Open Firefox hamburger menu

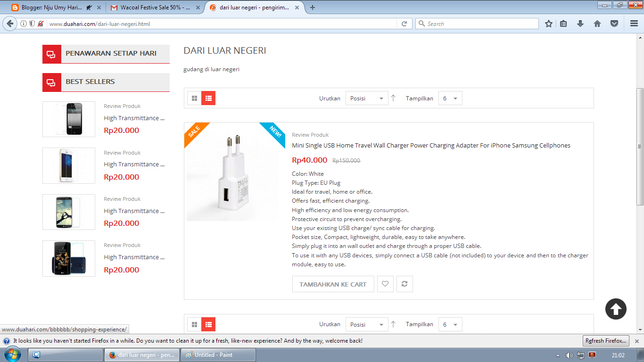(x=634, y=24)
